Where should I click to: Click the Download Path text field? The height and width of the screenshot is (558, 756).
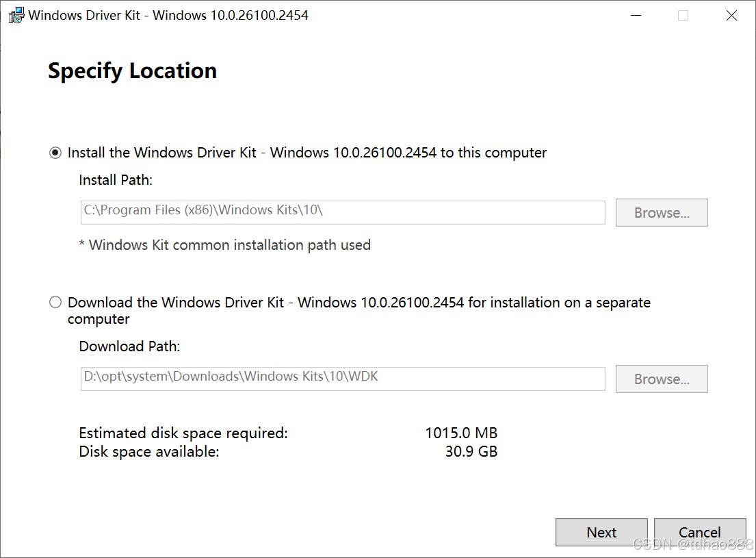click(x=343, y=379)
